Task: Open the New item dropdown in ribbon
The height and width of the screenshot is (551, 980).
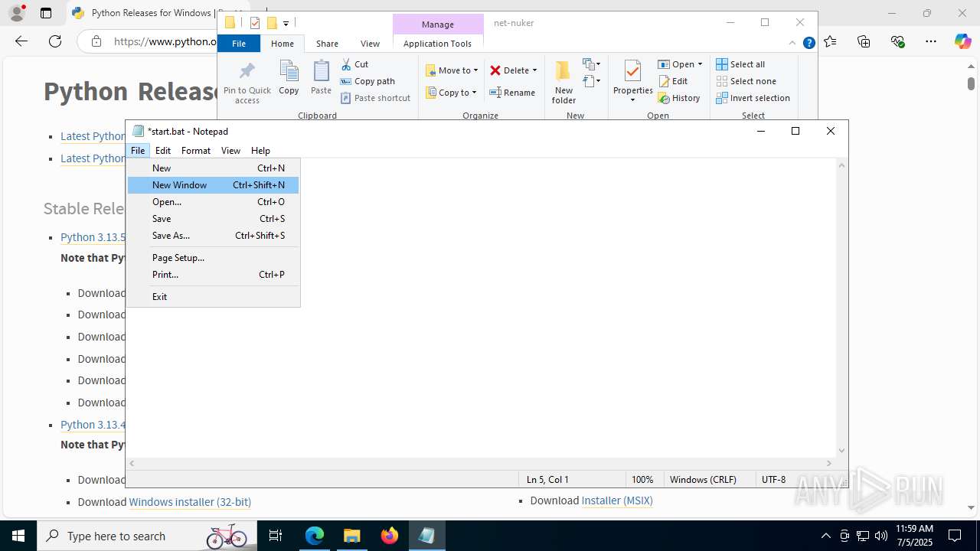Action: (x=591, y=64)
